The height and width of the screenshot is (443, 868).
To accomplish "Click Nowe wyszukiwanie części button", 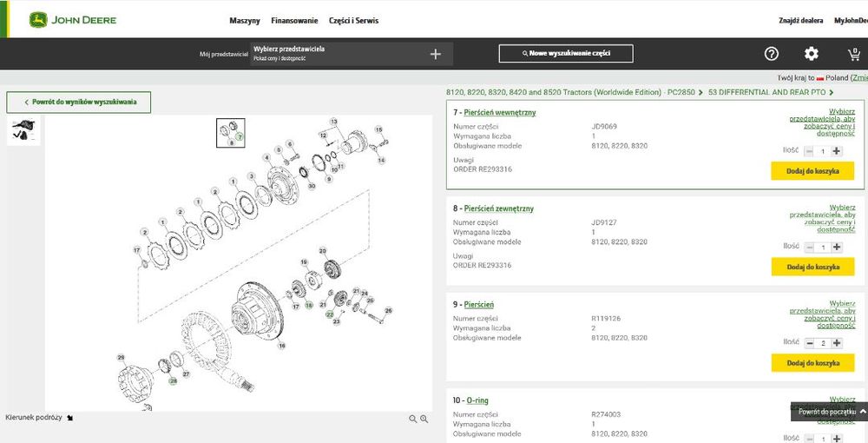I will pos(566,54).
